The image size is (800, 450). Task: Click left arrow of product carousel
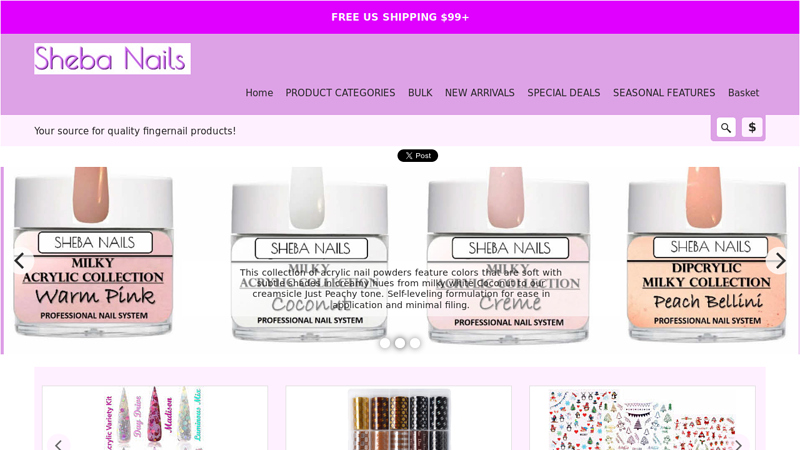(59, 444)
